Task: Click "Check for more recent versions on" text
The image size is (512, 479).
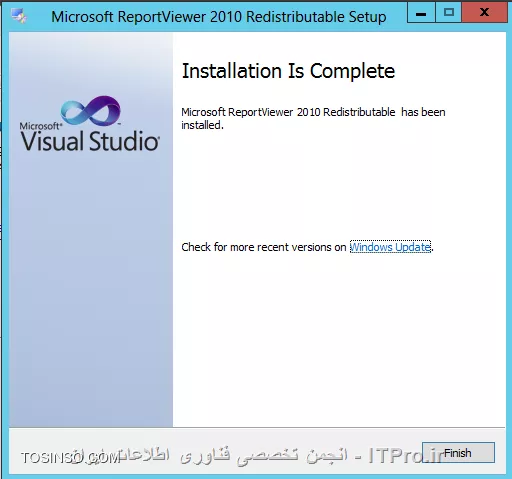Action: [264, 247]
